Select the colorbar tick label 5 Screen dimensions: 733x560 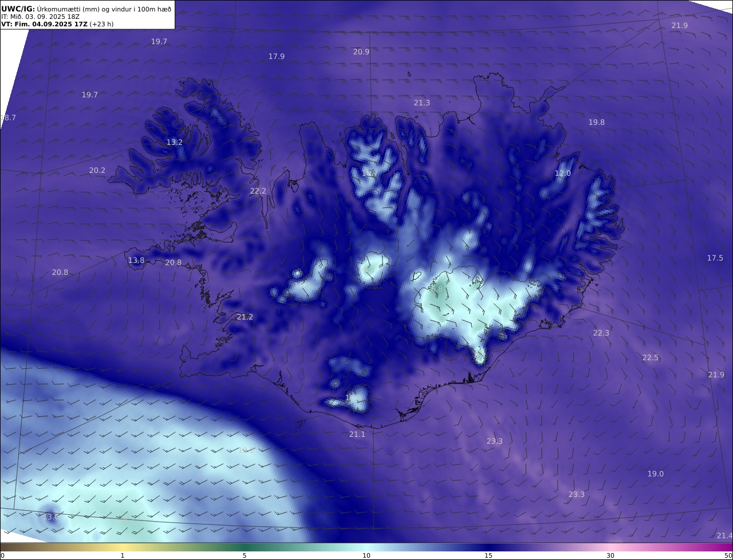pos(245,555)
